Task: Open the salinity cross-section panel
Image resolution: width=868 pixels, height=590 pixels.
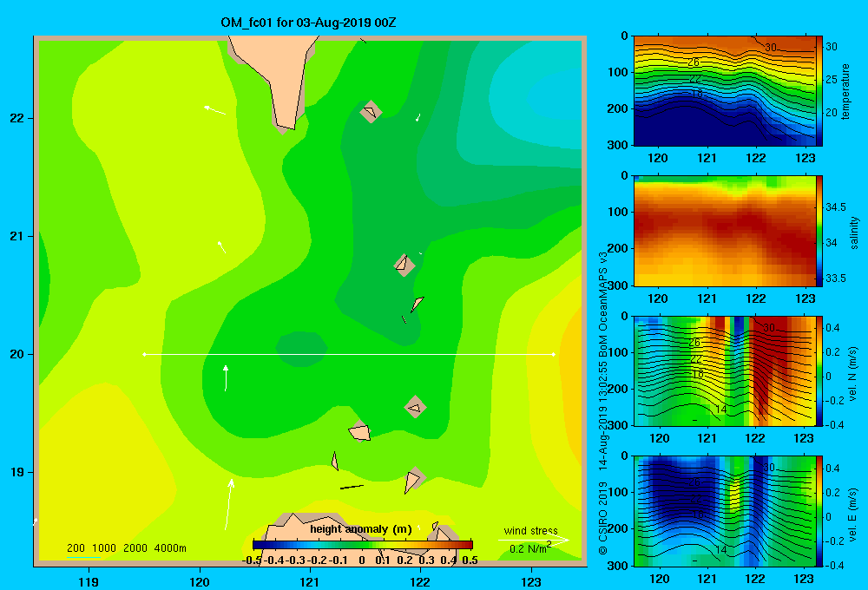Action: [724, 231]
